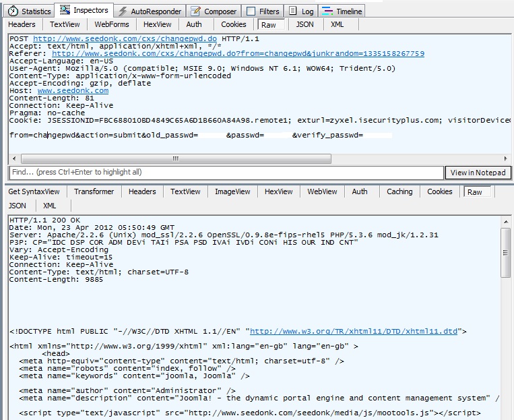Toggle the Filters checkbox
514x420 pixels.
click(251, 11)
